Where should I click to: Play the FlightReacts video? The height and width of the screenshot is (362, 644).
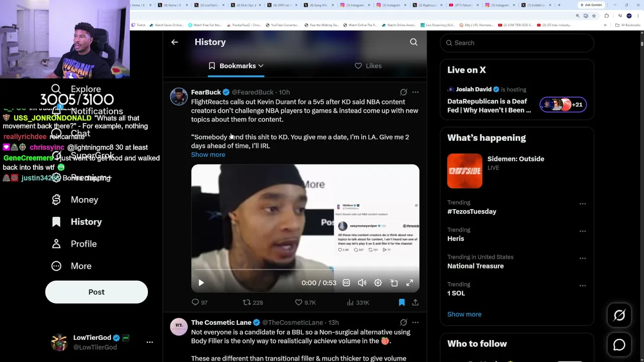pos(201,283)
